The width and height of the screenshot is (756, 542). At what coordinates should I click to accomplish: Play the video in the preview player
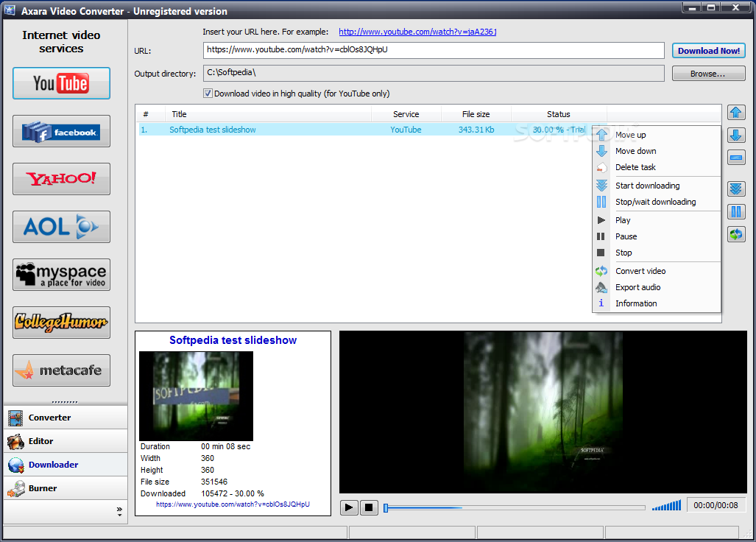pyautogui.click(x=349, y=507)
